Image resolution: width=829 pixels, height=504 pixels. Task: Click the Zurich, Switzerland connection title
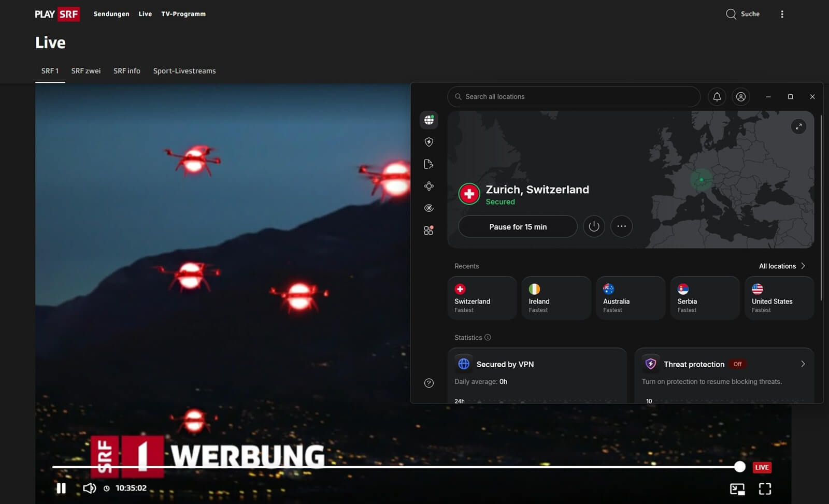tap(537, 190)
